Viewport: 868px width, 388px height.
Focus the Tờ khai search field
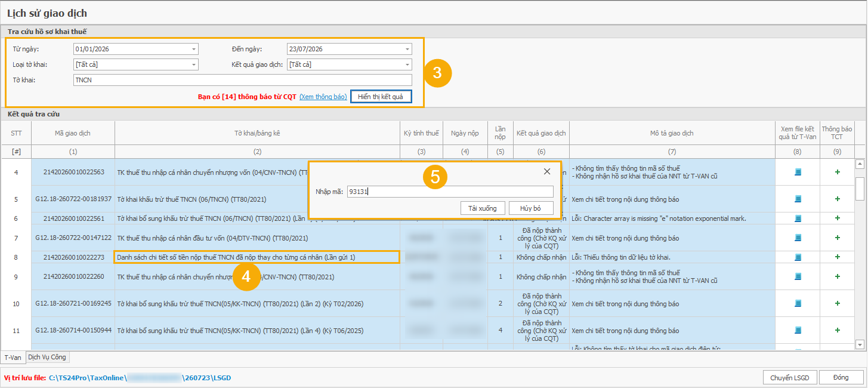coord(242,80)
